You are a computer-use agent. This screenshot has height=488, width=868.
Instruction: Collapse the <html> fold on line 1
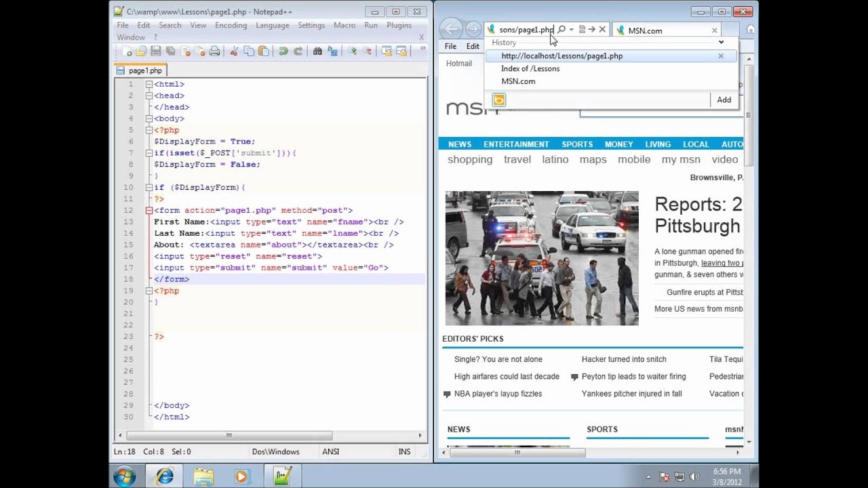coord(149,84)
